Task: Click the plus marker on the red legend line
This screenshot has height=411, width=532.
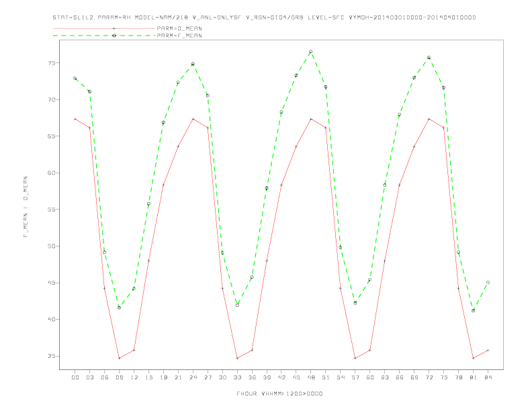Action: click(x=114, y=28)
